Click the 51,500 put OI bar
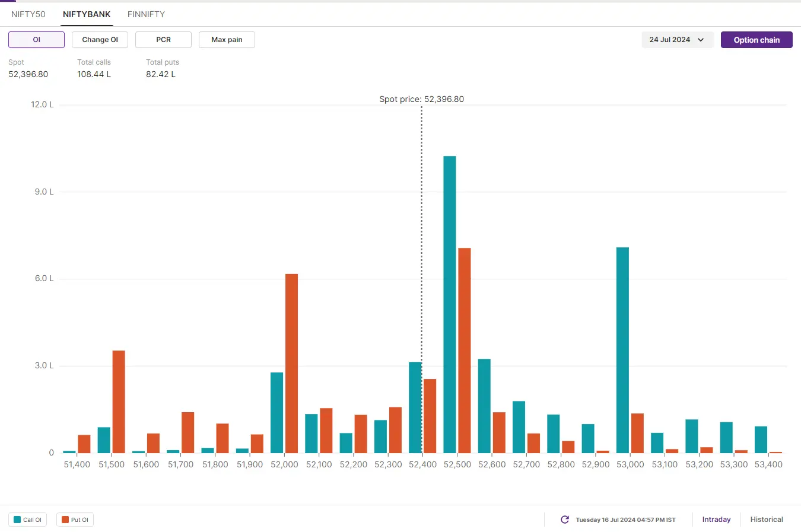This screenshot has width=801, height=532. coord(119,402)
